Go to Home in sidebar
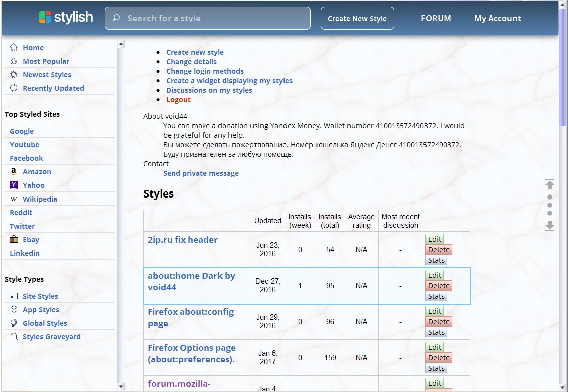568x392 pixels. coord(33,48)
